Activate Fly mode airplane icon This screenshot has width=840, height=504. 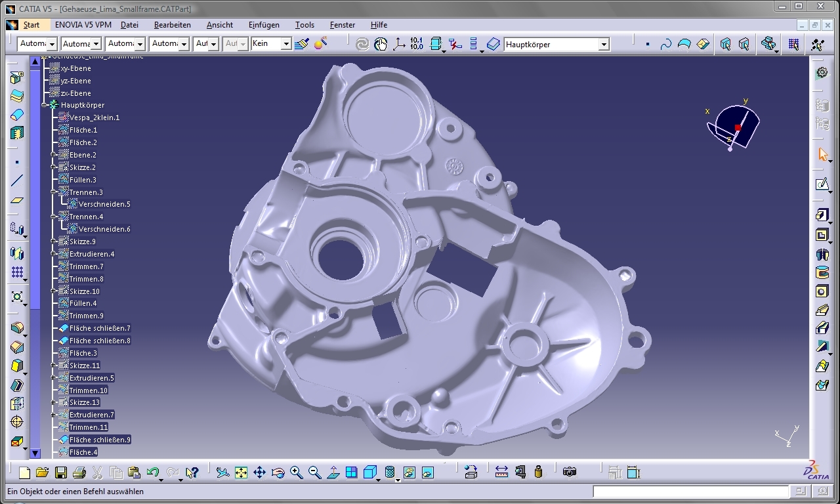pos(222,472)
